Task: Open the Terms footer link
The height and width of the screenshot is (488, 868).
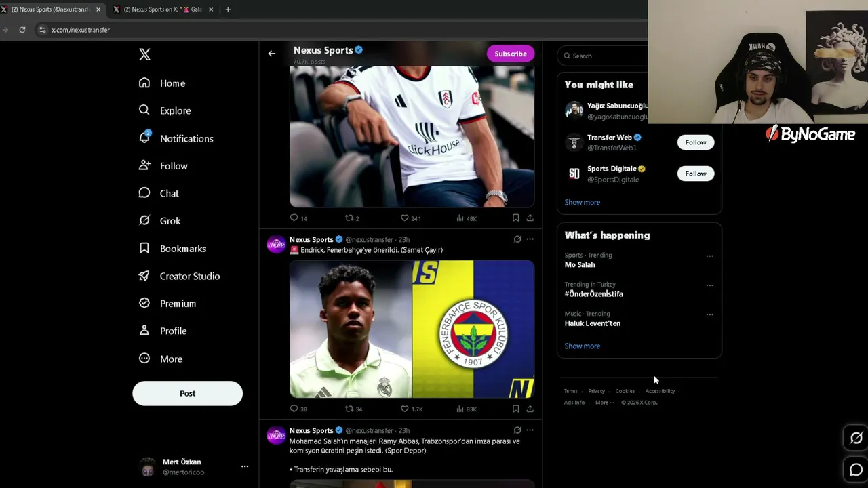Action: pyautogui.click(x=571, y=391)
